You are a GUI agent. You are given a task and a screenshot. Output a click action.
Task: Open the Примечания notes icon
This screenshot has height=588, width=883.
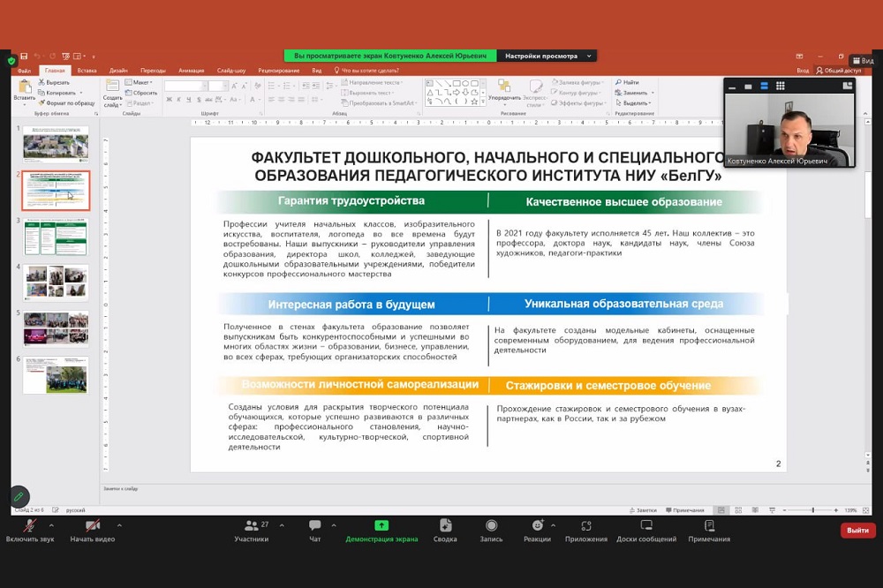click(709, 531)
